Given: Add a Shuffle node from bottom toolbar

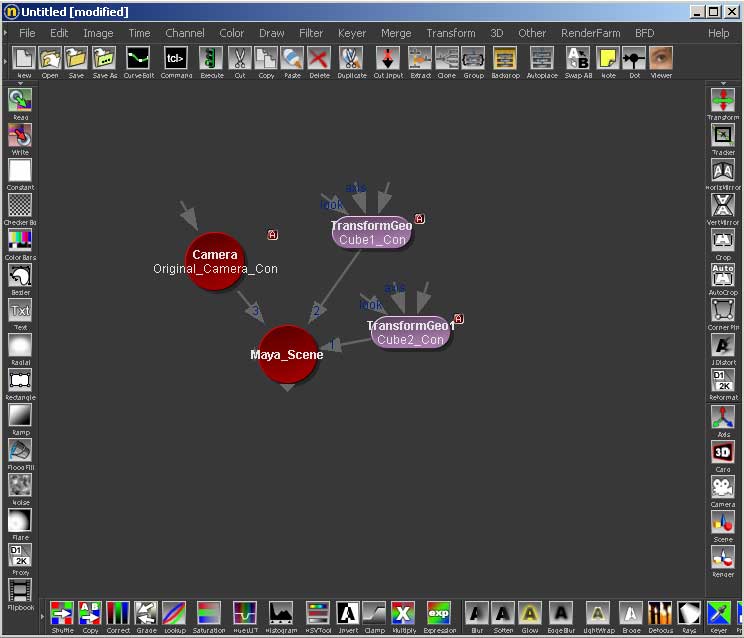Looking at the screenshot, I should tap(62, 613).
